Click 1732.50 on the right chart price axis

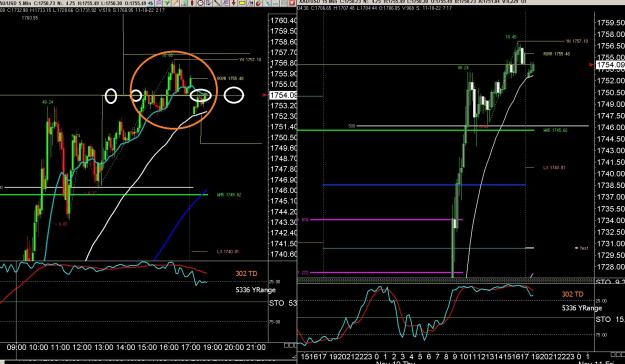610,232
